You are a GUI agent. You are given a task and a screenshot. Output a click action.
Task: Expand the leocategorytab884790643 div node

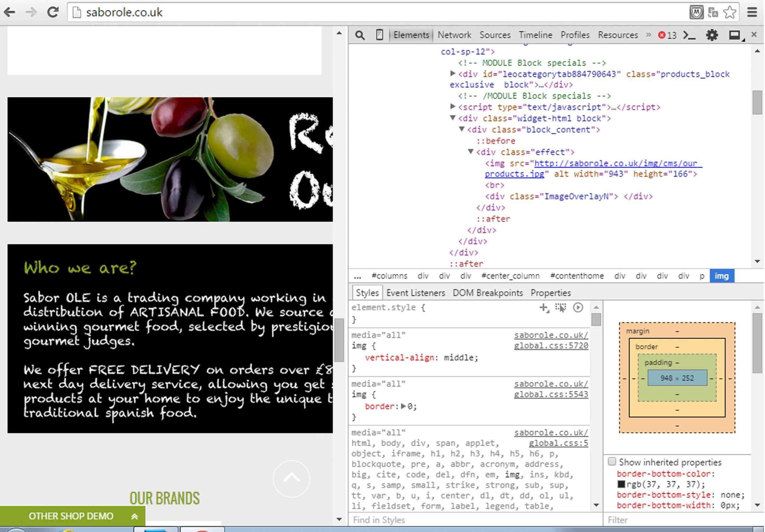click(453, 73)
